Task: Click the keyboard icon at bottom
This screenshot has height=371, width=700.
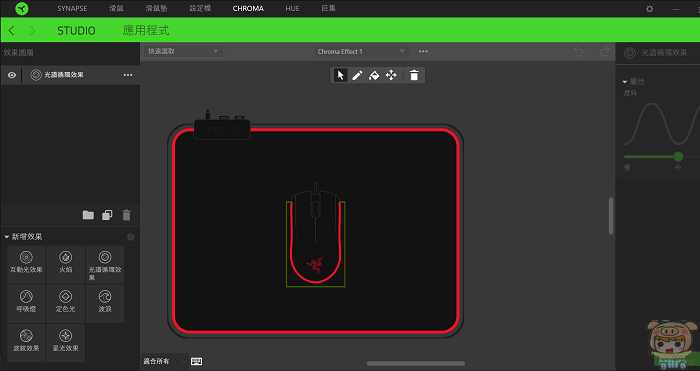Action: click(x=196, y=361)
